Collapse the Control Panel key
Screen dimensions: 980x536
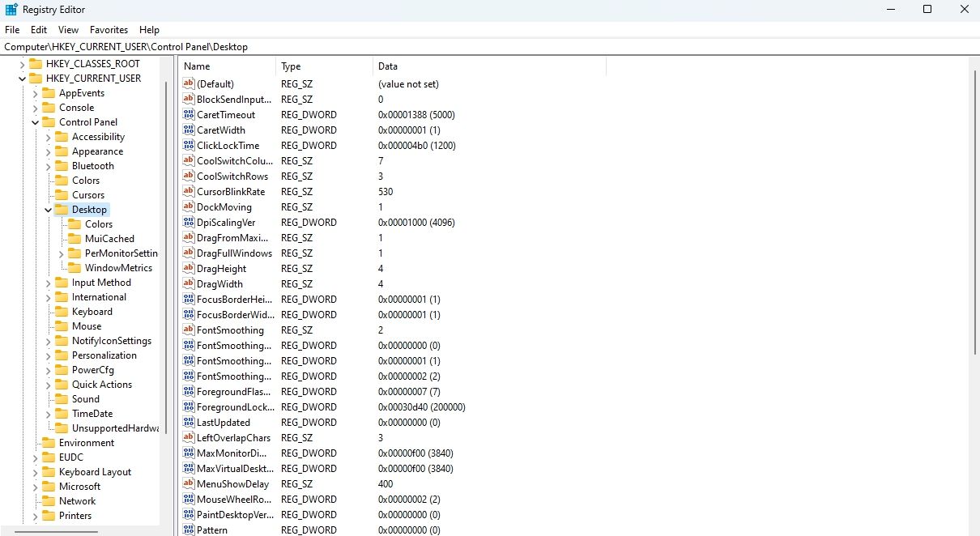(x=36, y=122)
